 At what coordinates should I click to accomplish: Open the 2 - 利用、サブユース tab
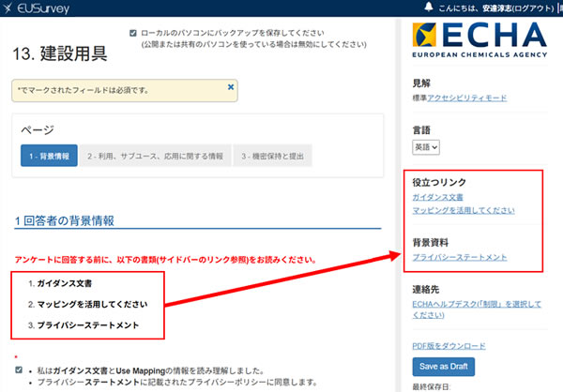(x=155, y=156)
